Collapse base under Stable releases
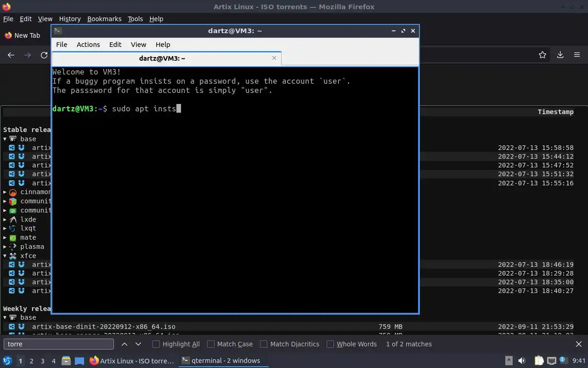The image size is (588, 368). point(5,139)
